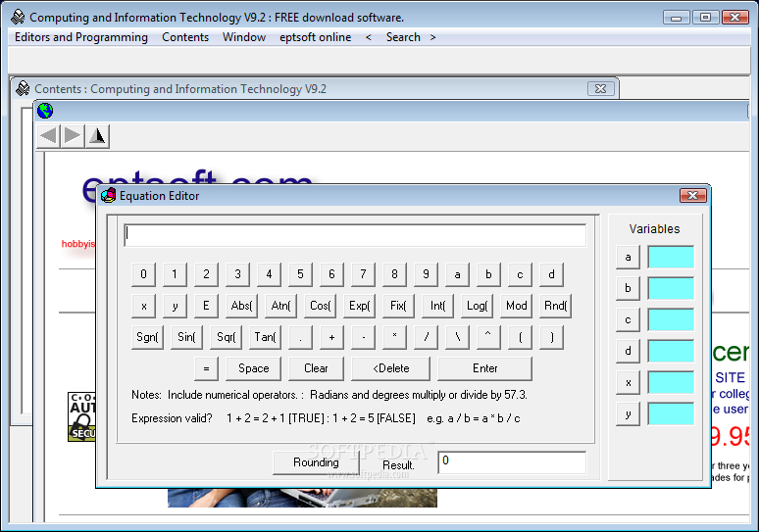The width and height of the screenshot is (759, 532).
Task: Click the Rounding button
Action: point(316,462)
